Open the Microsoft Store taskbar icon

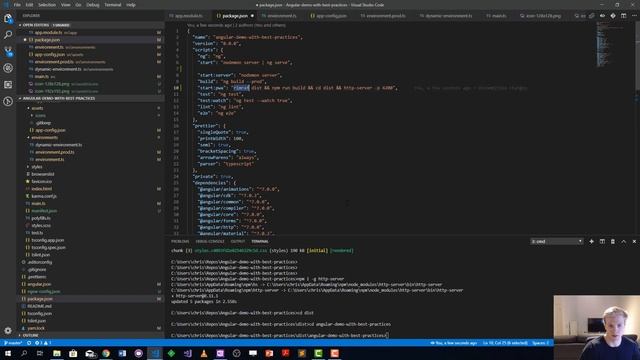73,353
